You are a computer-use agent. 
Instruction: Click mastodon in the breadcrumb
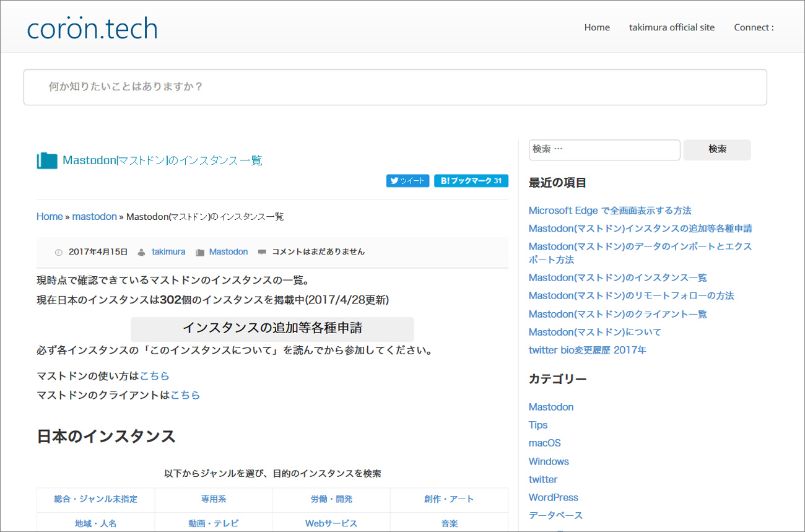pos(94,217)
